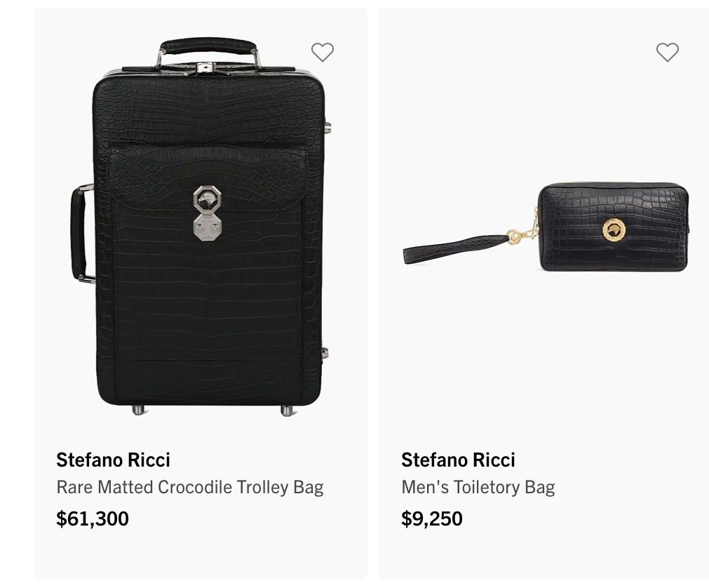Screen dimensions: 709x588
Task: Click the trolley bag's right metal foot
Action: (287, 410)
